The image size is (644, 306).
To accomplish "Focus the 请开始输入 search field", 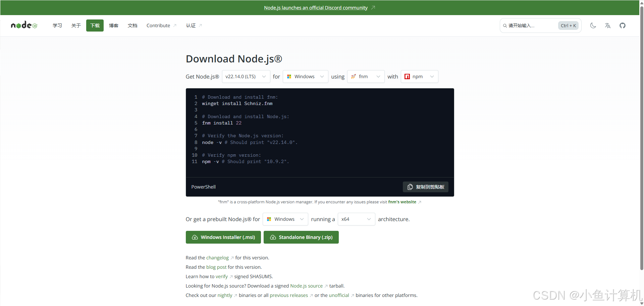I will tap(540, 25).
